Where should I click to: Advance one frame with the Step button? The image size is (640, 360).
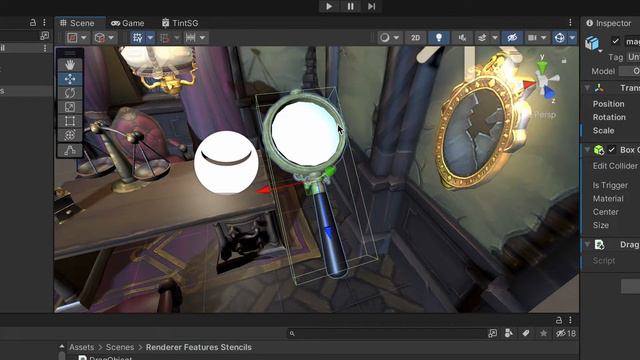point(371,7)
